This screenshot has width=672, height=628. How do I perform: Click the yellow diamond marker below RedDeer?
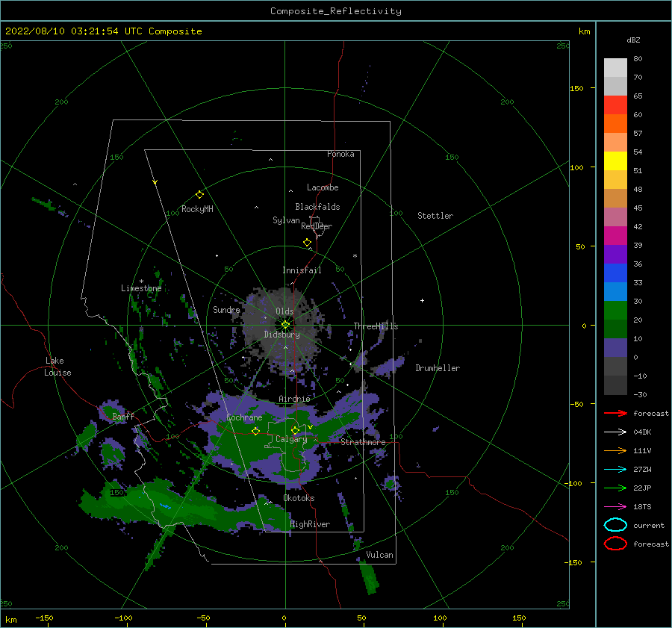(307, 243)
